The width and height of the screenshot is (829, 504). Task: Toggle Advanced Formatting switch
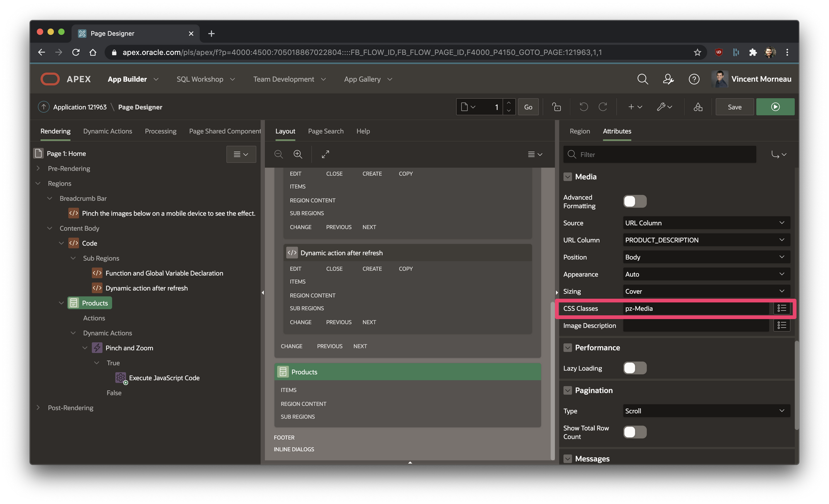click(635, 201)
